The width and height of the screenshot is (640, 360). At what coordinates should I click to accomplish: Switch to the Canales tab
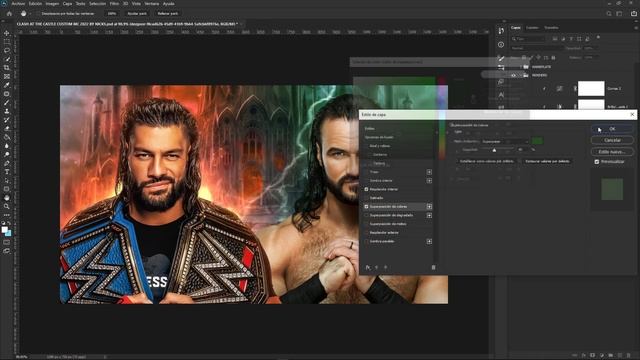tap(532, 28)
